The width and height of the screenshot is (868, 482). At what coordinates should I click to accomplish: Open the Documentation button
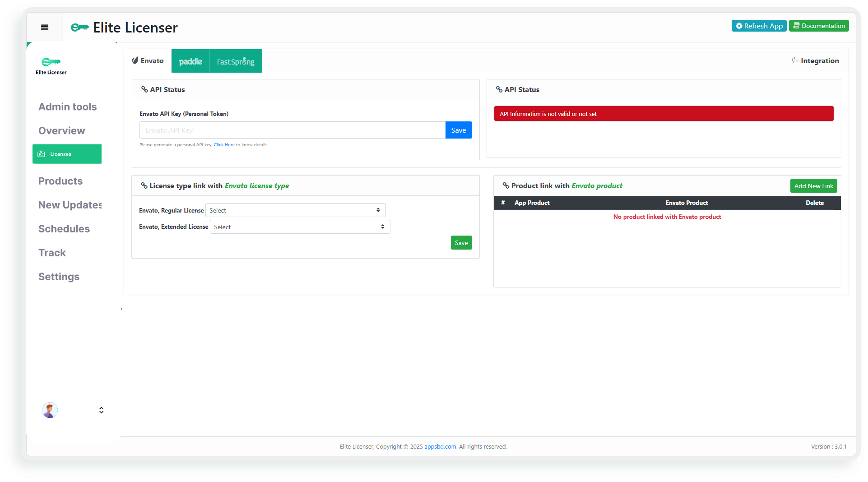[819, 26]
